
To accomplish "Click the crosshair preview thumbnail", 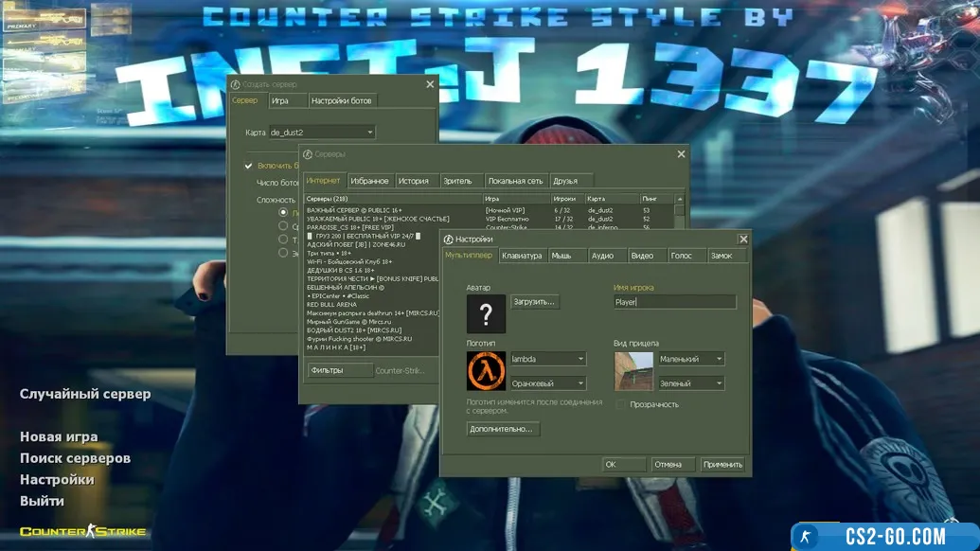I will (633, 371).
